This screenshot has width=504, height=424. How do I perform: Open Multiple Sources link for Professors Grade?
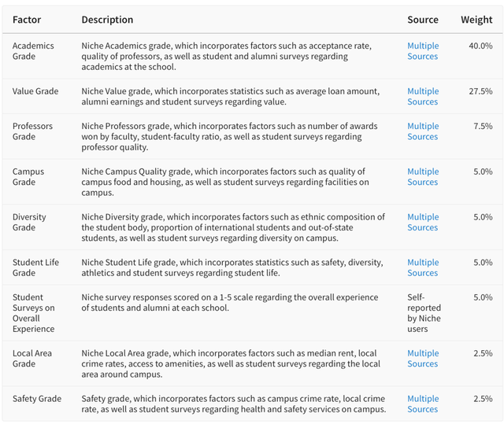(423, 131)
